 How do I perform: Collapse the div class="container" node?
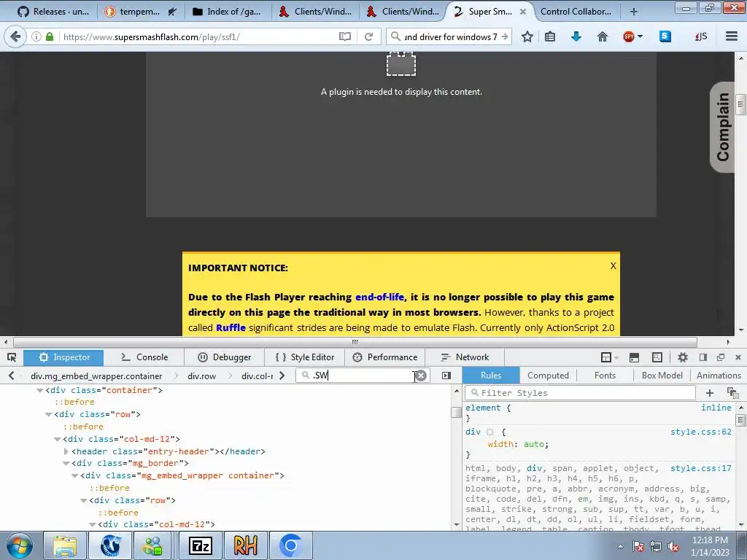click(40, 391)
